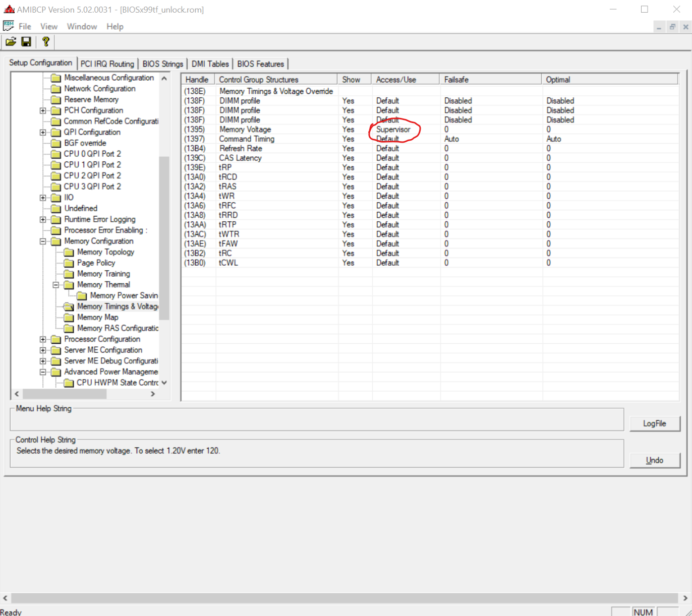Viewport: 692px width, 616px height.
Task: Collapse the Advanced Power Management node
Action: pyautogui.click(x=43, y=372)
